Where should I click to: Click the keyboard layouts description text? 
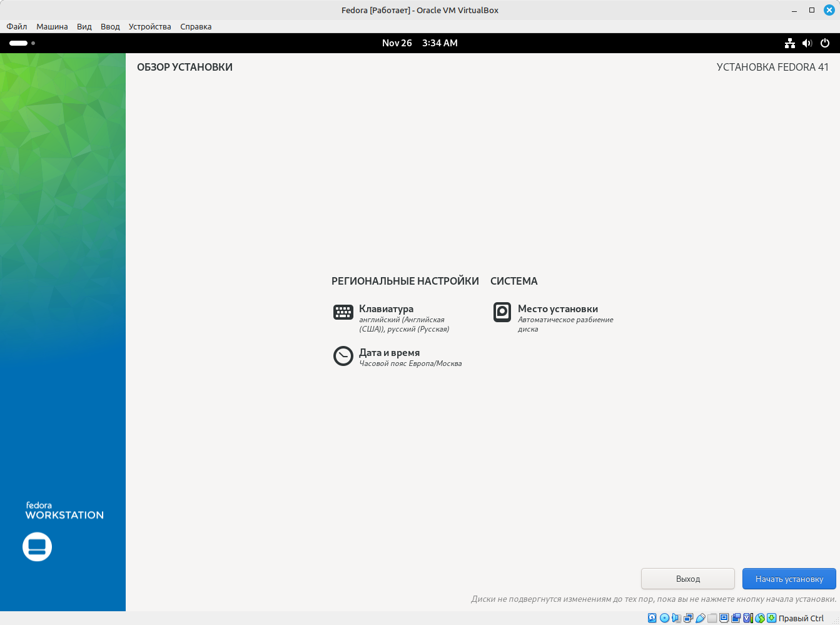[404, 324]
